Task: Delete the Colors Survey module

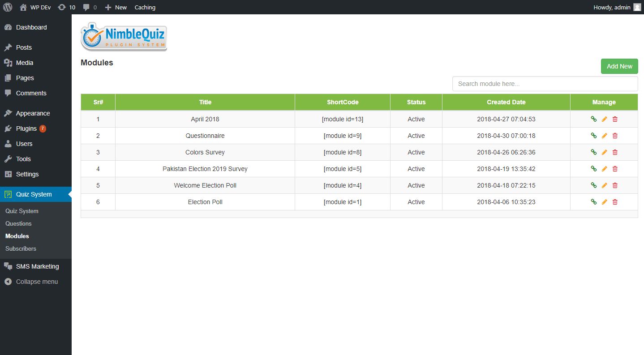Action: point(615,152)
